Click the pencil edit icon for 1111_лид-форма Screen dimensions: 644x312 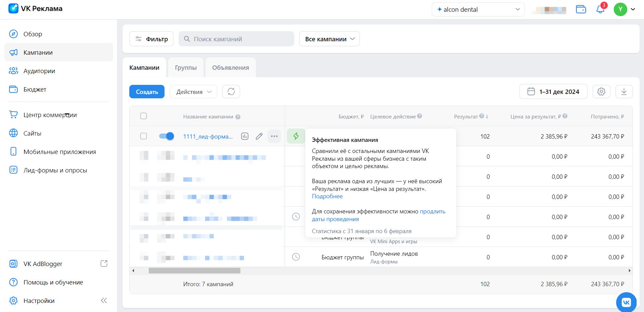tap(259, 136)
